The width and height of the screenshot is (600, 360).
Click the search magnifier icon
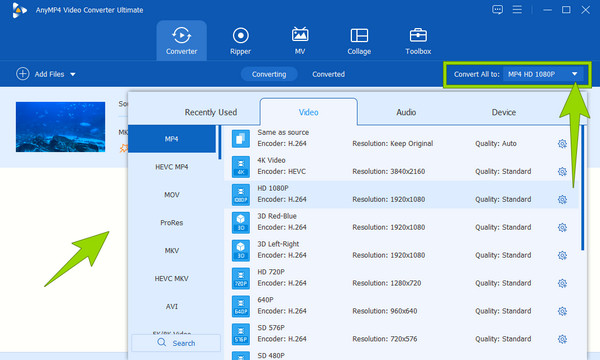(161, 342)
